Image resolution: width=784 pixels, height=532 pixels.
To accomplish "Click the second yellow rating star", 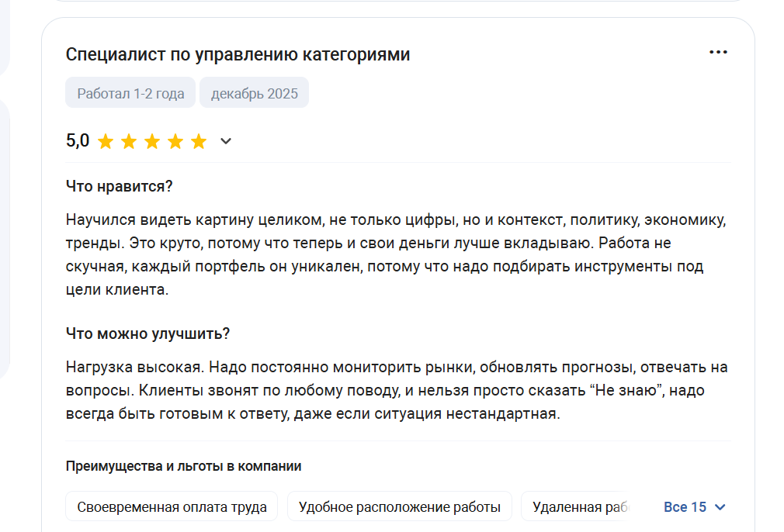I will (129, 141).
